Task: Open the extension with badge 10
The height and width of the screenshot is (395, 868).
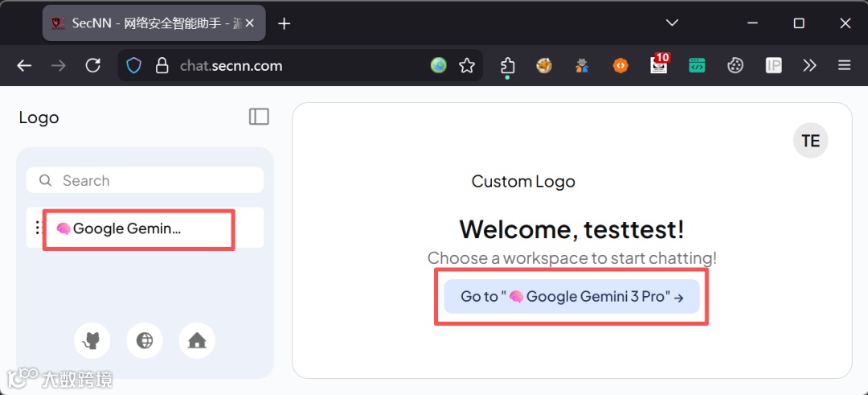Action: click(659, 65)
